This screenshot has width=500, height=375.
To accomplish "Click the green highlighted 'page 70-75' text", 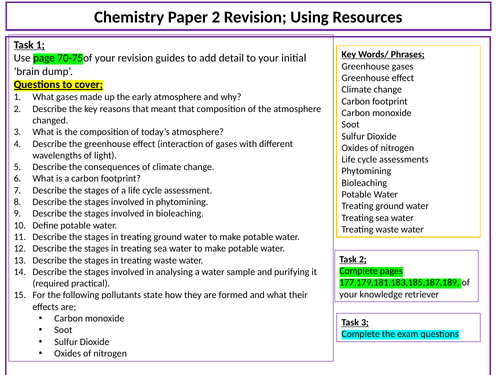I will click(x=58, y=58).
